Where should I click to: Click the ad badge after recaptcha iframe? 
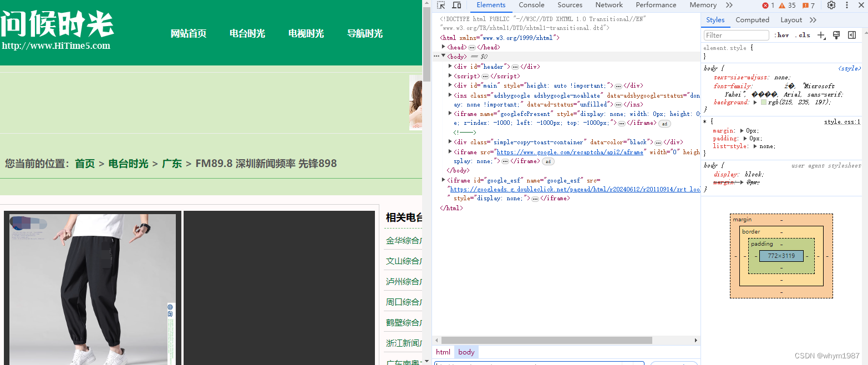tap(548, 161)
